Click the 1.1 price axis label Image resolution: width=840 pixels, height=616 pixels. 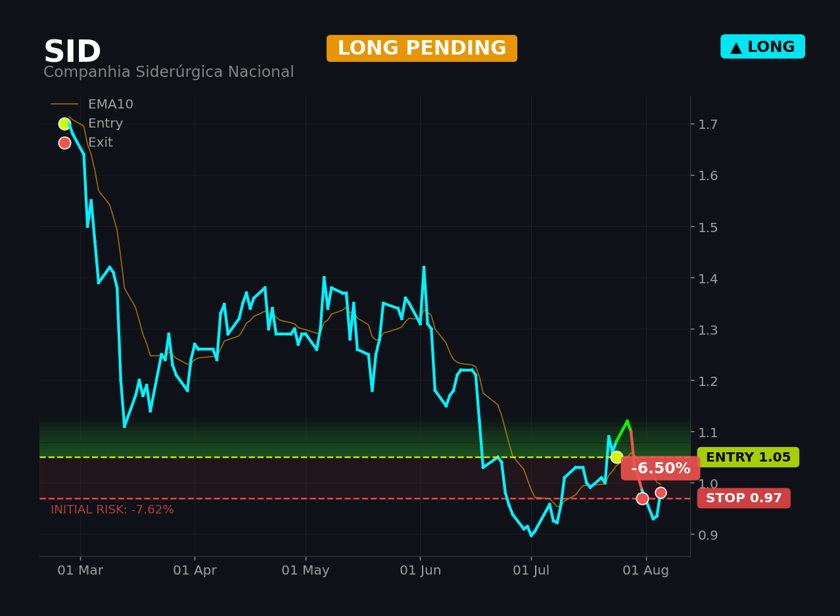click(x=708, y=432)
